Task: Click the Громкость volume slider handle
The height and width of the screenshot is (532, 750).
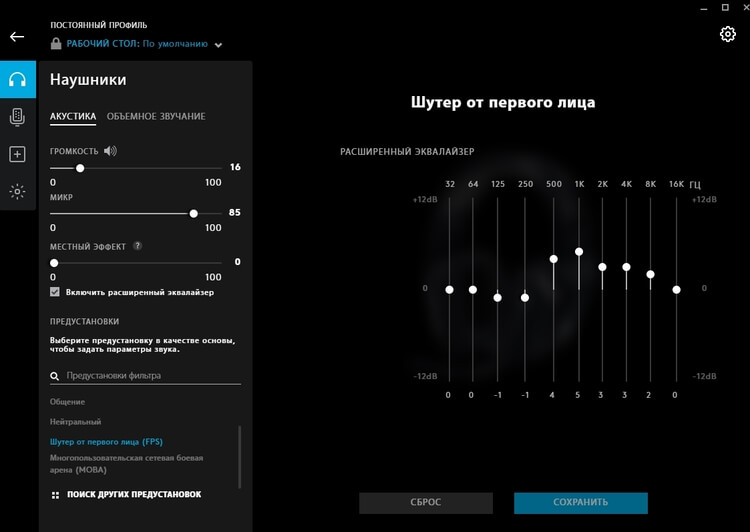Action: 80,168
